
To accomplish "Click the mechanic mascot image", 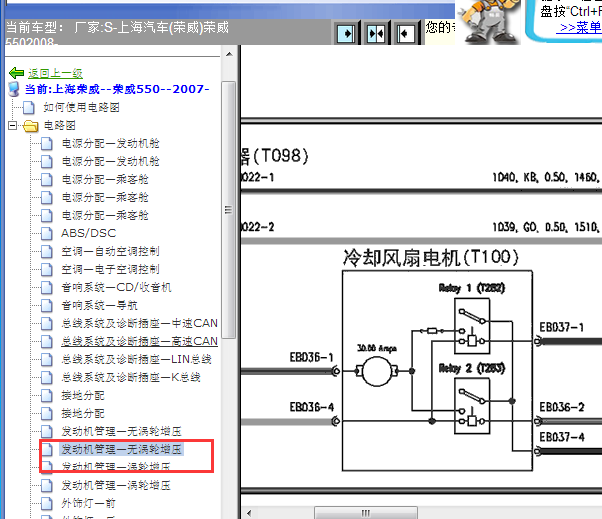I will tap(490, 21).
